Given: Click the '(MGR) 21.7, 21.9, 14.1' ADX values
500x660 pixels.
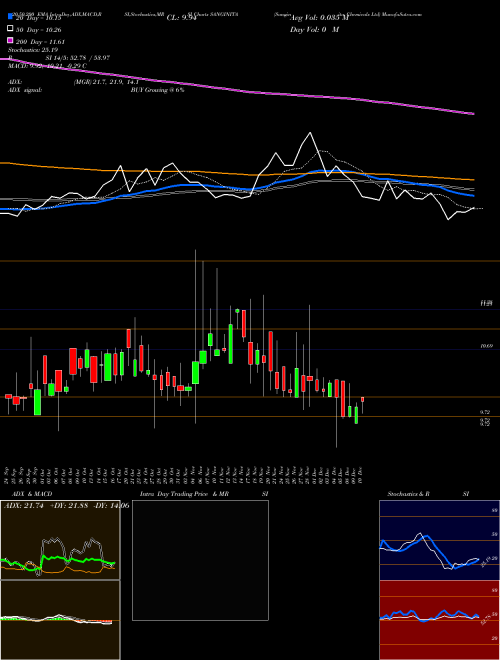Looking at the screenshot, I should tap(106, 82).
